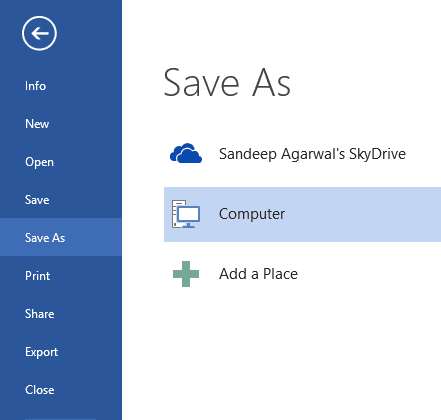Click the back arrow circle button
441x420 pixels.
tap(39, 33)
